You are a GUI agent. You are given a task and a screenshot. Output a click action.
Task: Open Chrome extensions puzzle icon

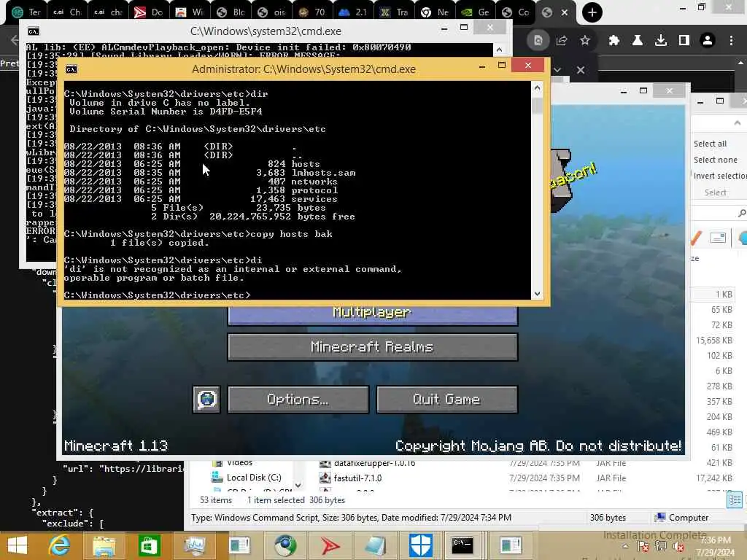click(614, 41)
